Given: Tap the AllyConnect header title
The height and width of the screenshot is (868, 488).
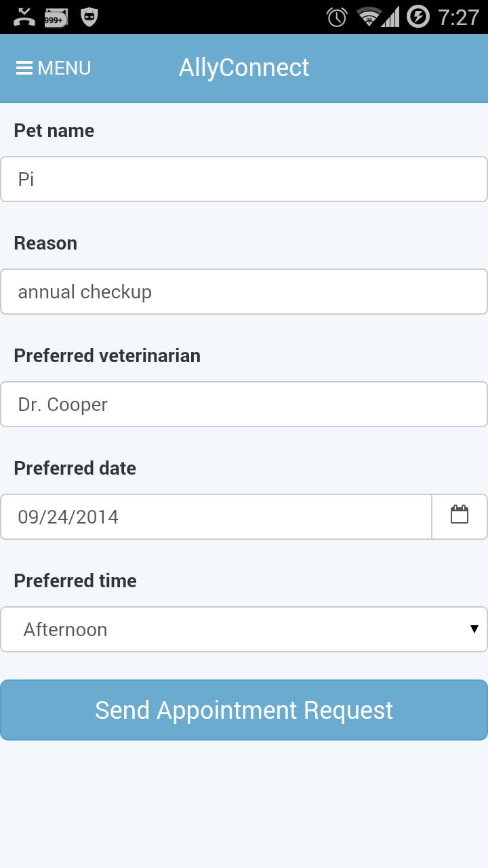Looking at the screenshot, I should tap(244, 68).
